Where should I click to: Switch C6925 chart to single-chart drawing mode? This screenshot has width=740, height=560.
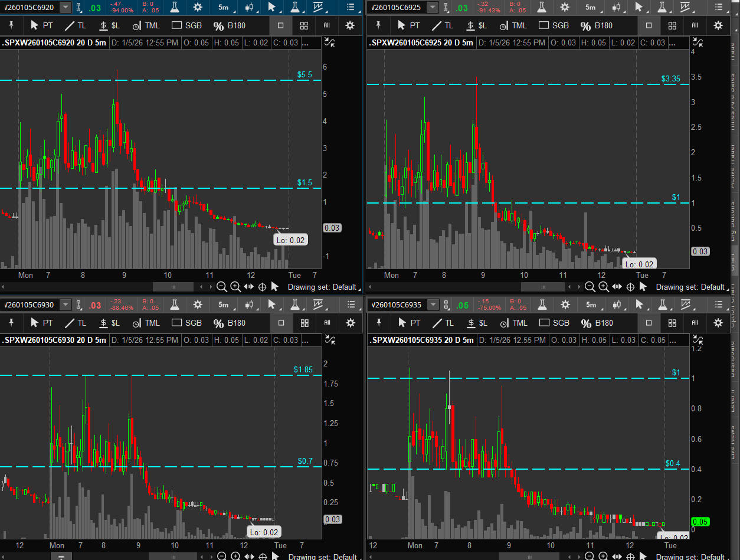[649, 25]
